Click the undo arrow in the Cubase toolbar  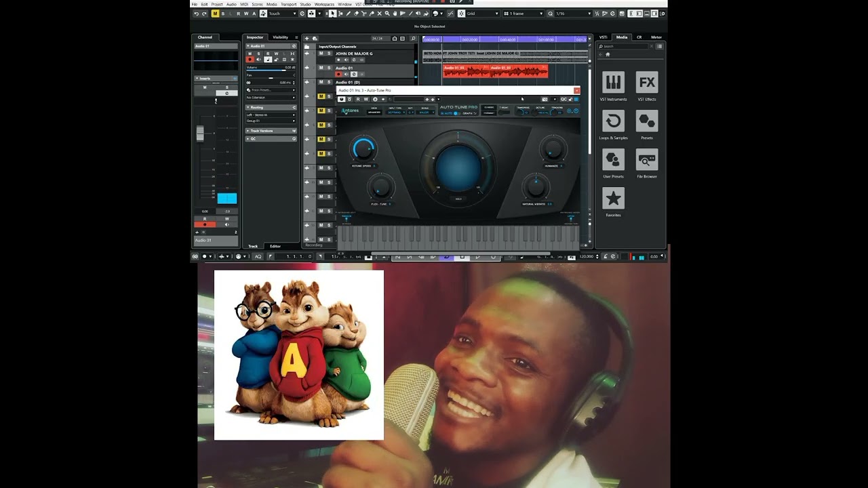pyautogui.click(x=196, y=14)
